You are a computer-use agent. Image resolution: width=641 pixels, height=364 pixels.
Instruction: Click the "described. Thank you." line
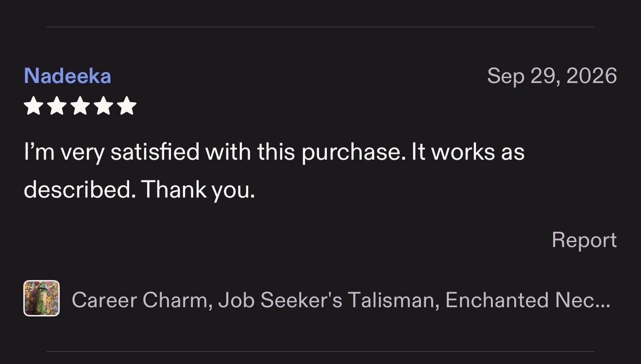pos(139,189)
